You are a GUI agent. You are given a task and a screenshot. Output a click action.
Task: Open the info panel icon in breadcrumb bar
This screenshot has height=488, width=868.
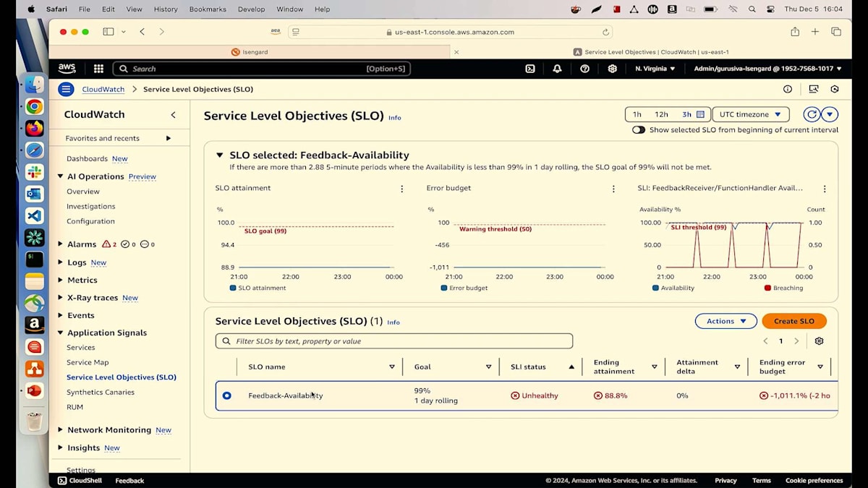coord(788,89)
